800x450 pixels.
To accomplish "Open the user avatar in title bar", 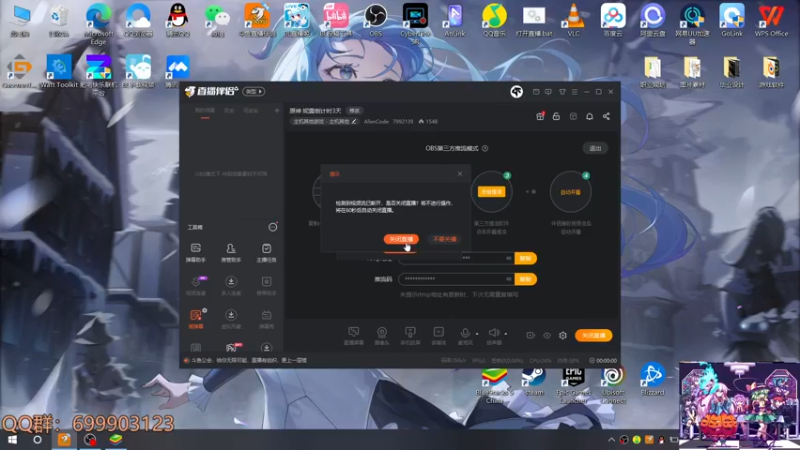I will 516,92.
